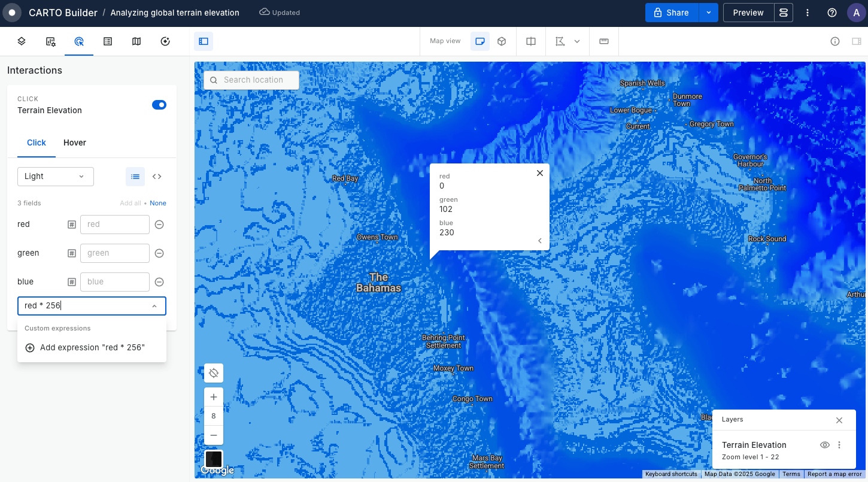Open the Basemap tab icon
The height and width of the screenshot is (482, 868).
(x=136, y=41)
